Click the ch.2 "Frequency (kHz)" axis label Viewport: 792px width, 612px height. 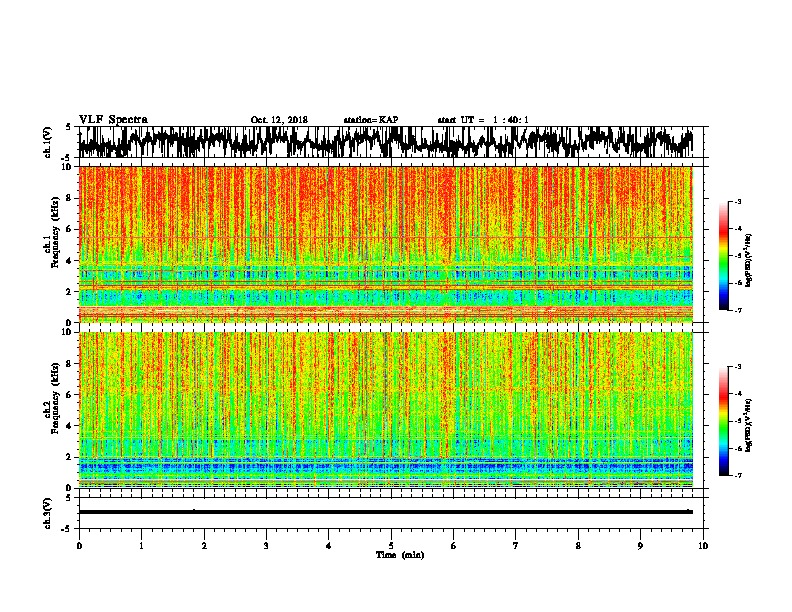pos(55,398)
